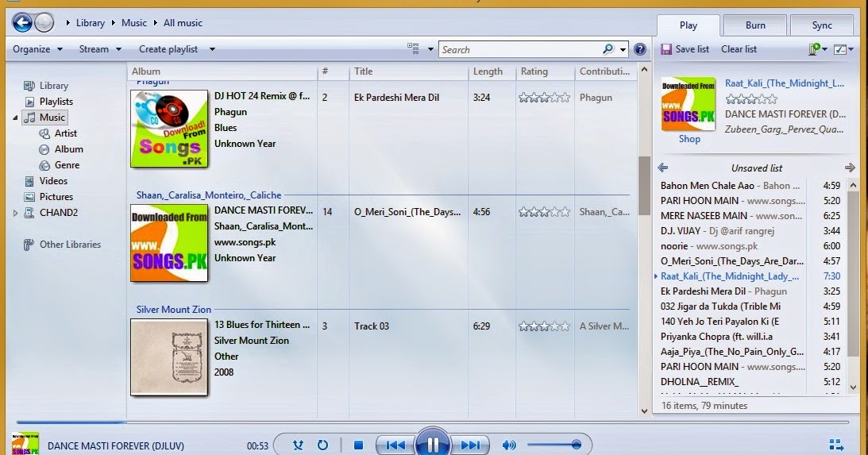Click the Library breadcrumb
Image resolution: width=868 pixels, height=455 pixels.
pyautogui.click(x=91, y=23)
